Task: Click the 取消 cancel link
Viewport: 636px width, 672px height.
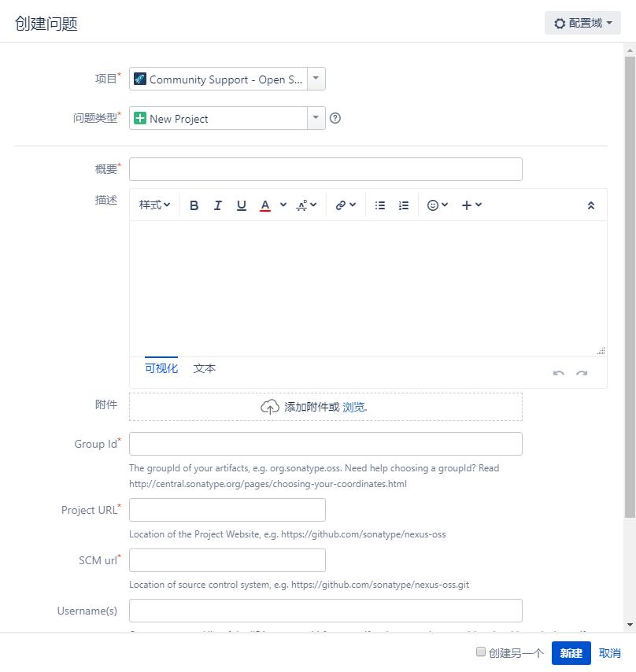Action: (610, 653)
